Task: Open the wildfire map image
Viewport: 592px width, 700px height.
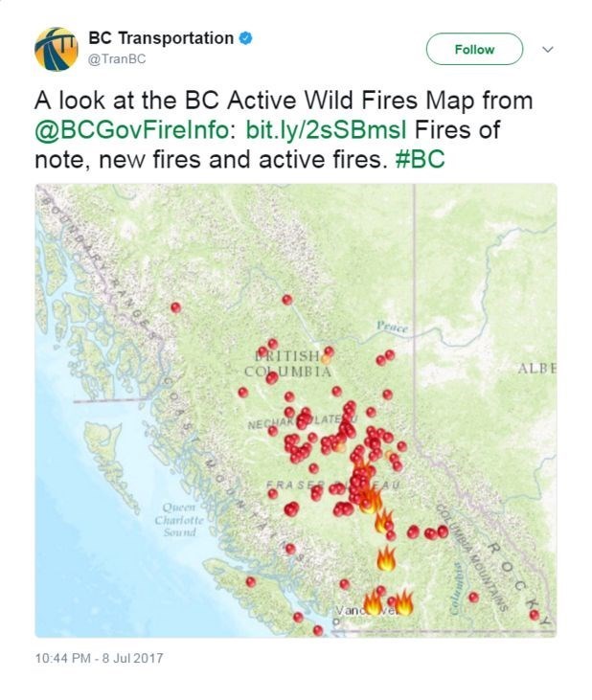Action: click(x=295, y=410)
